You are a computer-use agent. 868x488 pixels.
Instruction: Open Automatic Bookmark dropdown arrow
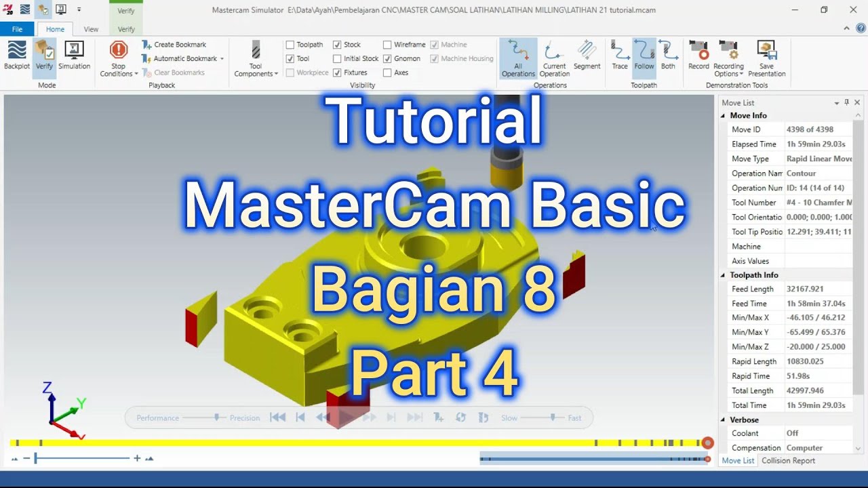click(x=222, y=59)
